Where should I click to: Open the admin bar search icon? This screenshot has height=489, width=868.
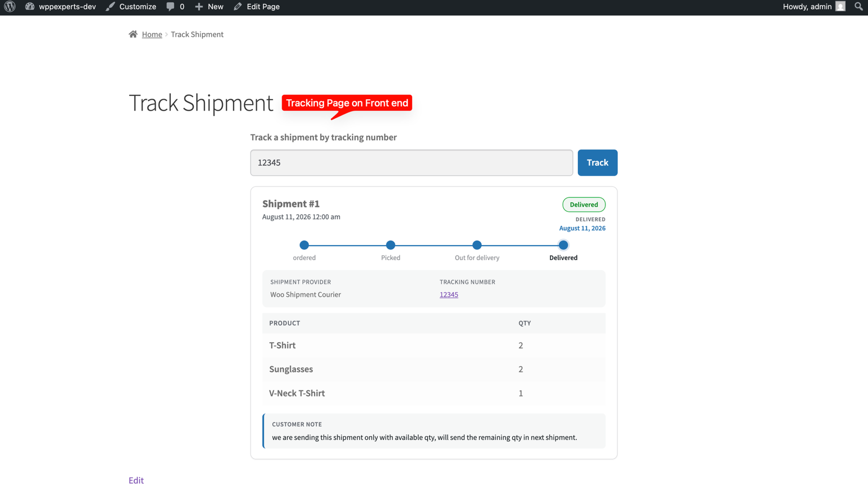point(858,7)
